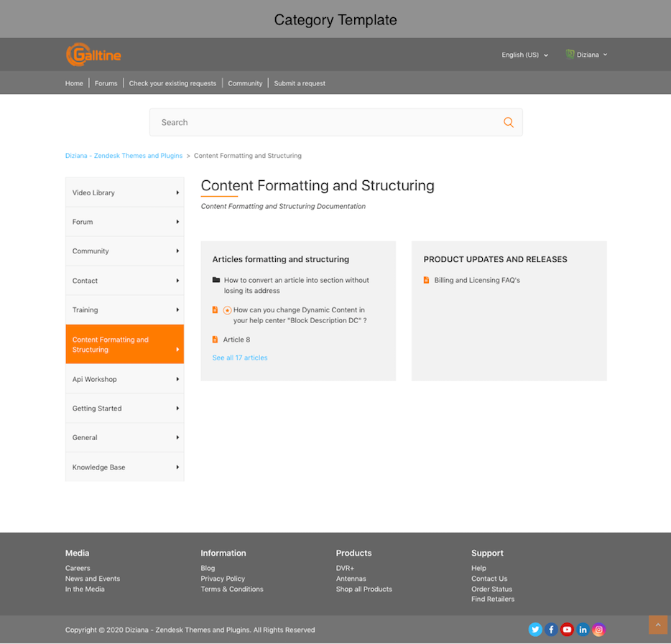
Task: Click Diziana - Zendesk Themes breadcrumb link
Action: point(124,156)
